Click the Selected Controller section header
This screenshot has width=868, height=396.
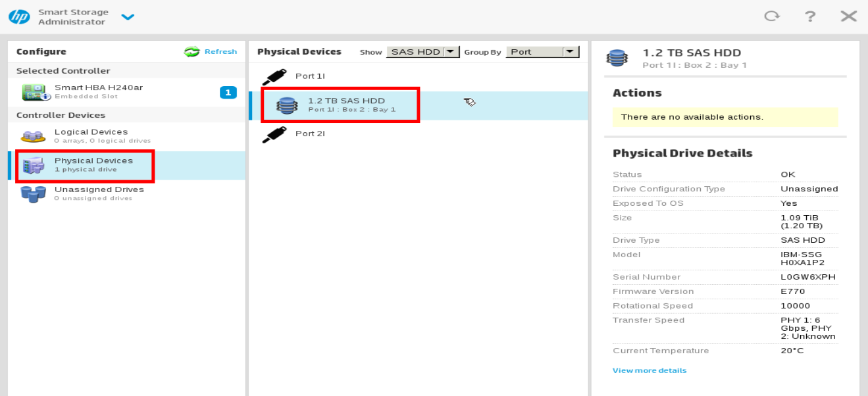pos(63,71)
